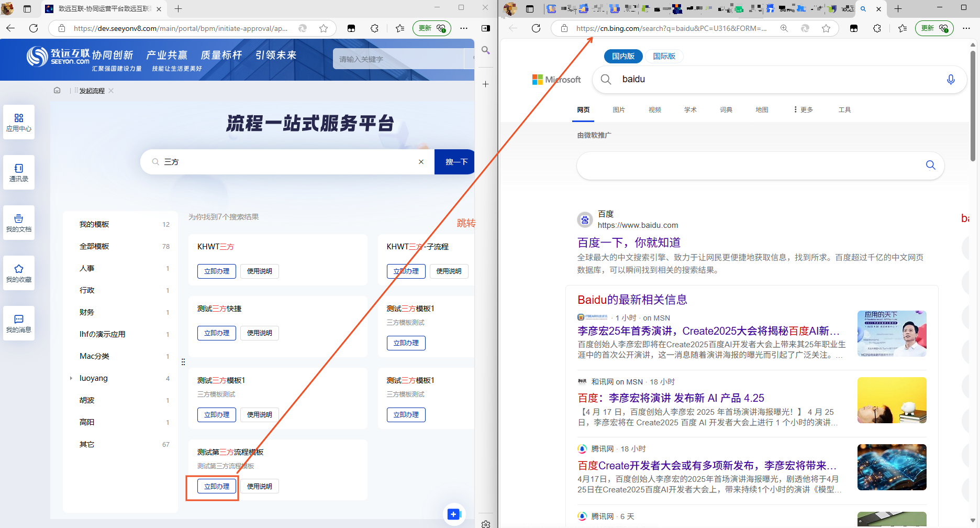Open the 应用中心 sidebar icon
Image resolution: width=980 pixels, height=528 pixels.
tap(19, 122)
